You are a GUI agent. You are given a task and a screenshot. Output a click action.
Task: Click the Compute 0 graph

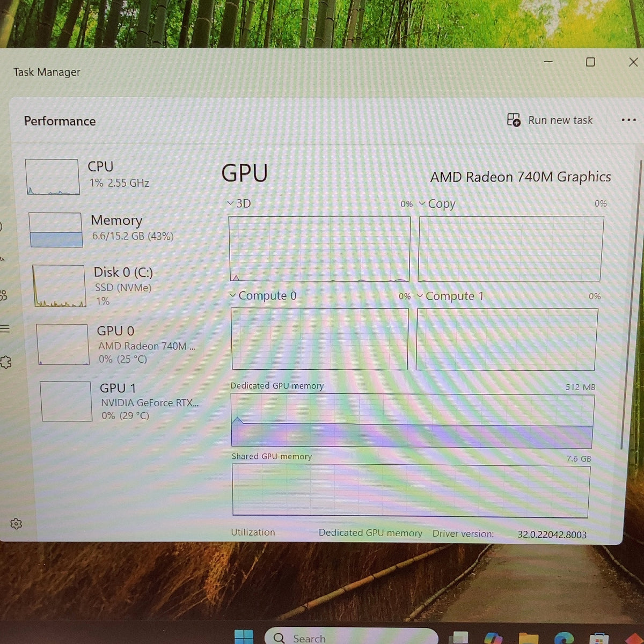[319, 339]
